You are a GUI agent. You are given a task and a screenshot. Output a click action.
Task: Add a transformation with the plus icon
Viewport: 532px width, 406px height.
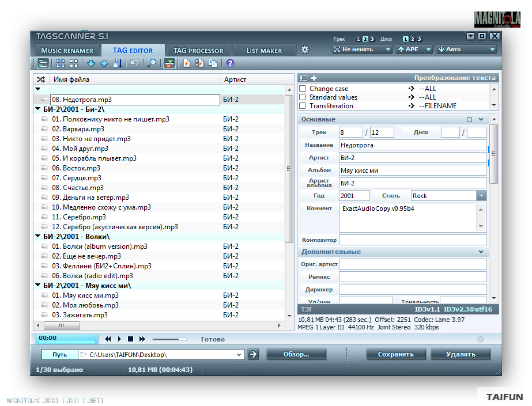pyautogui.click(x=314, y=78)
